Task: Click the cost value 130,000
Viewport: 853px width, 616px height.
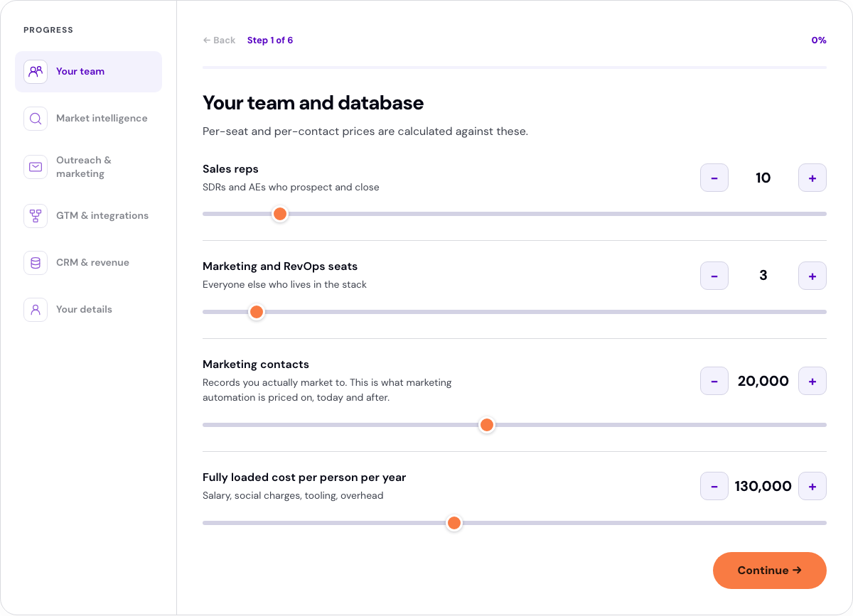Action: [763, 486]
